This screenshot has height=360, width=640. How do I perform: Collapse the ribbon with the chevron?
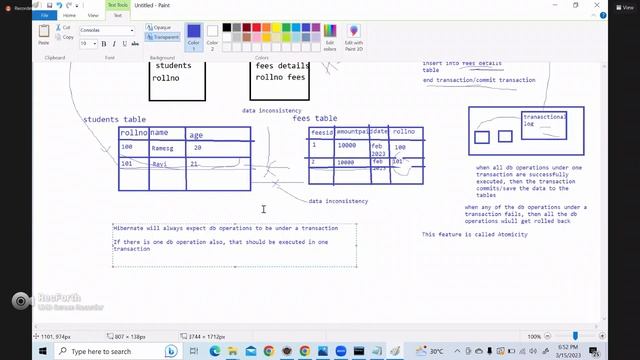click(x=594, y=16)
